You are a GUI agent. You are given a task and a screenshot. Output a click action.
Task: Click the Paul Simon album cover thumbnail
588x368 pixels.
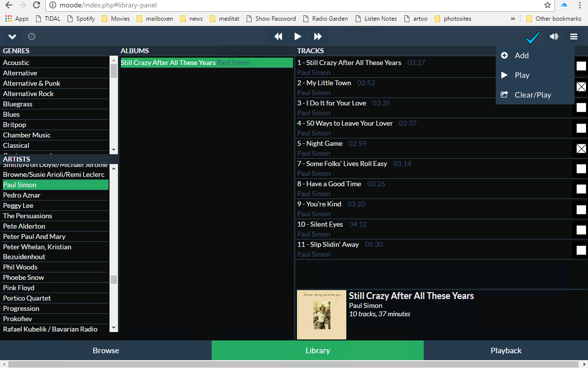(322, 315)
